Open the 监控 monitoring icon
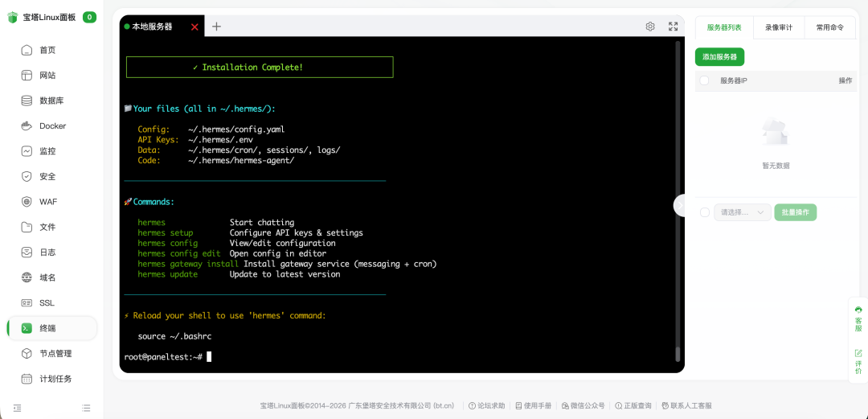The image size is (868, 419). [27, 151]
